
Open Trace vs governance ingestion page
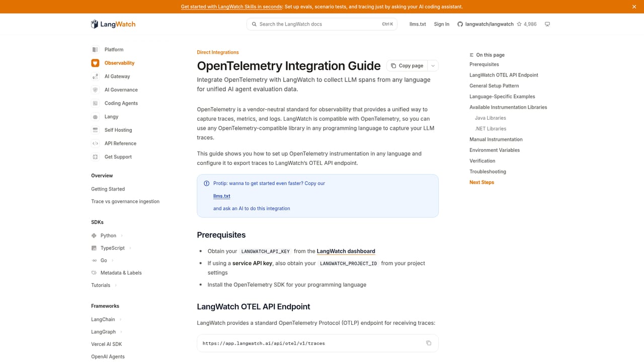click(x=125, y=202)
